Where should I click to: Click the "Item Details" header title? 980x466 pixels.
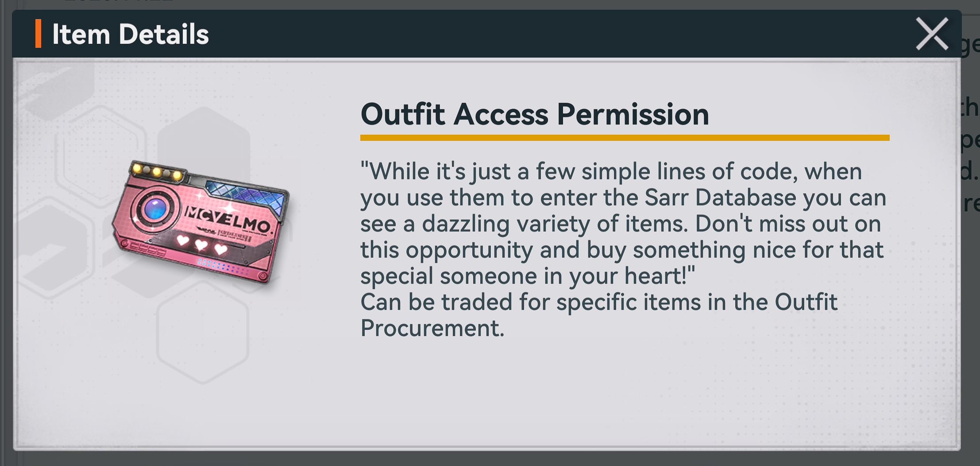[130, 34]
